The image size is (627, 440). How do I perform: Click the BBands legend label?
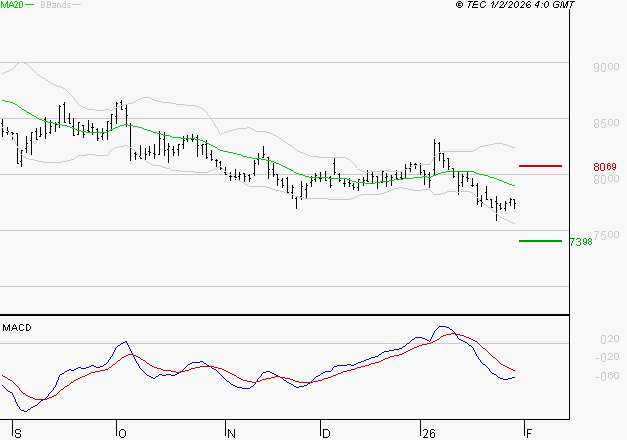point(56,5)
